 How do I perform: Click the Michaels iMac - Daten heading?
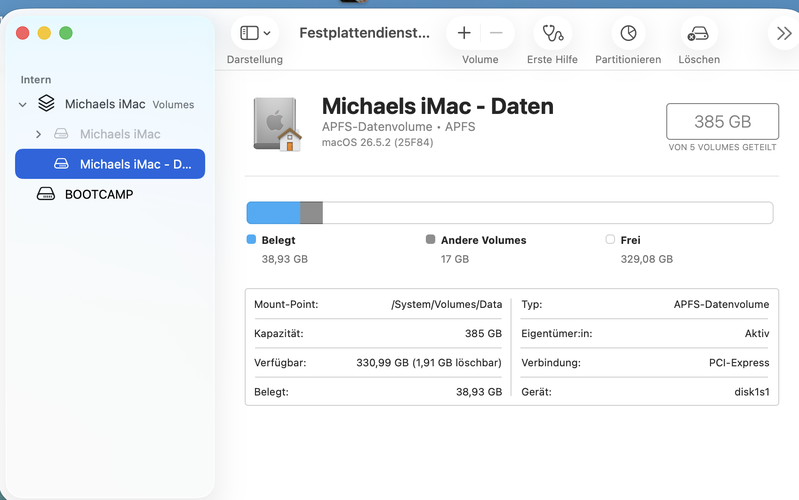click(x=437, y=106)
